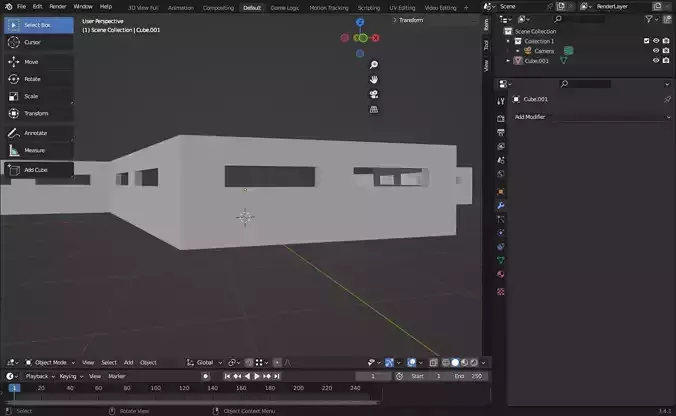Screen dimensions: 676x416
Task: Open the Keying dropdown in timeline
Action: pyautogui.click(x=71, y=376)
